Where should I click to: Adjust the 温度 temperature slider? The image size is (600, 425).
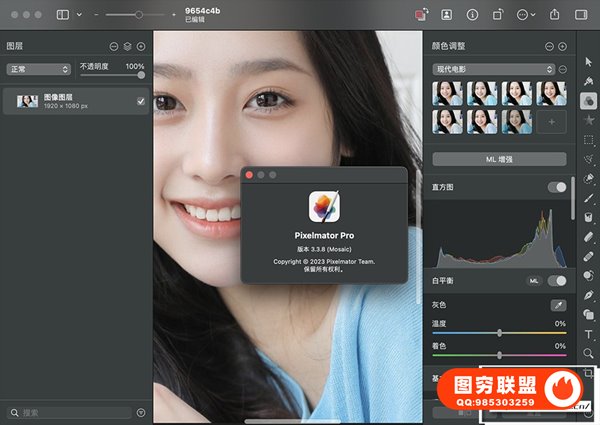pos(499,333)
